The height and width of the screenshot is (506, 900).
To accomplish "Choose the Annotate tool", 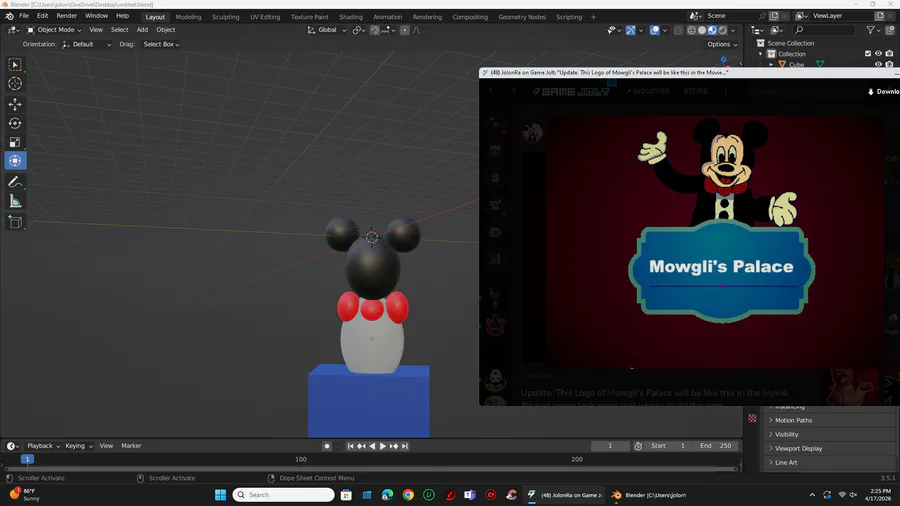I will pos(15,182).
